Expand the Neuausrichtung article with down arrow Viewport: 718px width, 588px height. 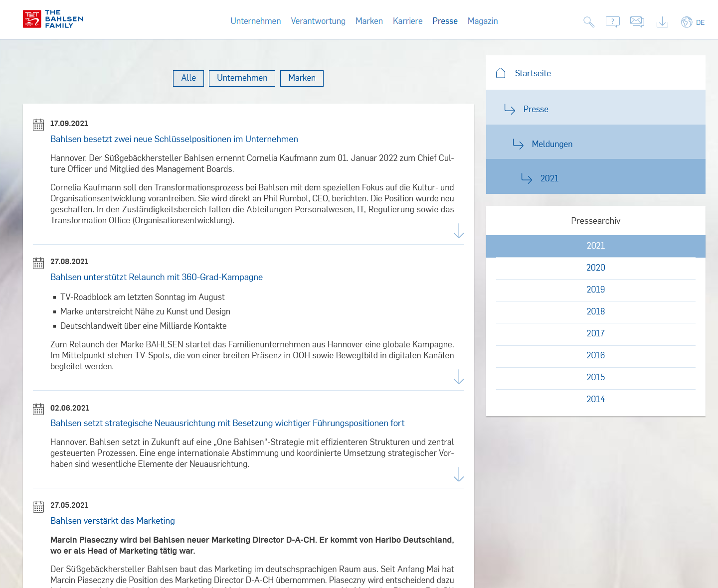(459, 474)
